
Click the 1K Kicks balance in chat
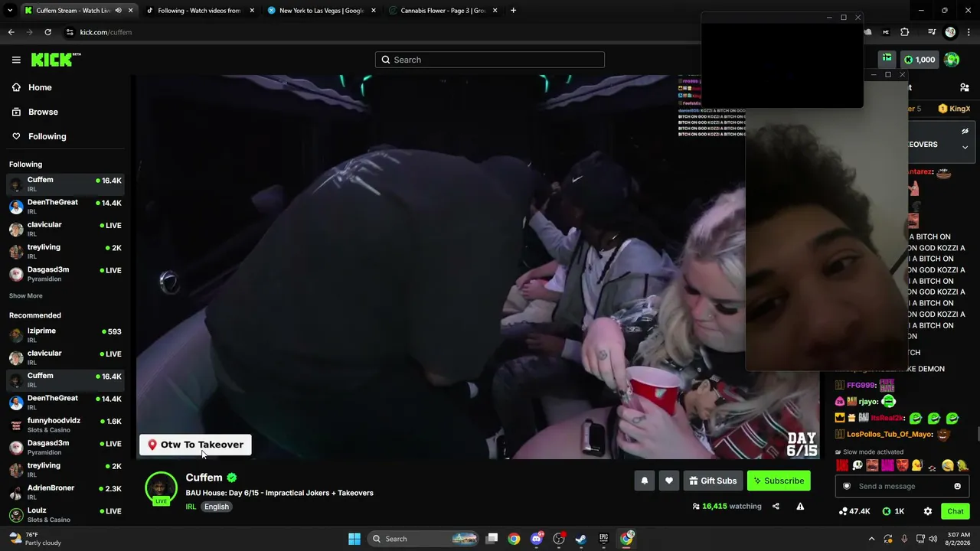tap(893, 511)
